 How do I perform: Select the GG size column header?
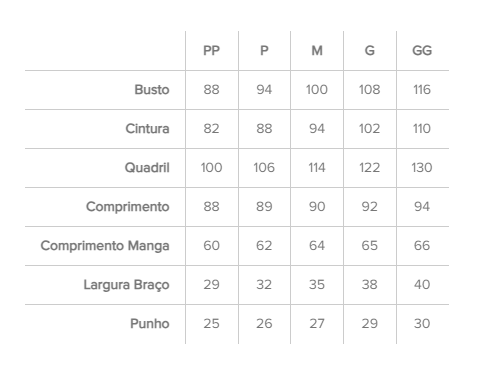tap(422, 51)
